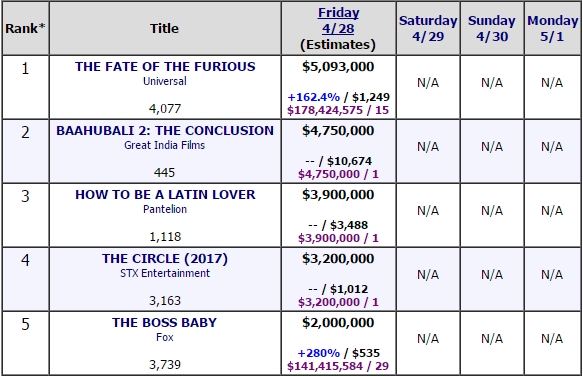Image resolution: width=583 pixels, height=376 pixels.
Task: Select the +280% change value
Action: coord(319,353)
